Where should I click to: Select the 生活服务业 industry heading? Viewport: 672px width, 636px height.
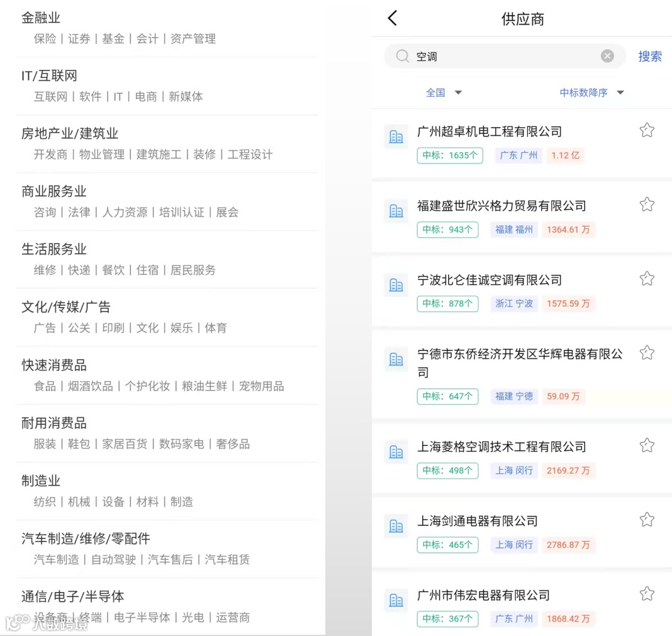click(x=54, y=249)
